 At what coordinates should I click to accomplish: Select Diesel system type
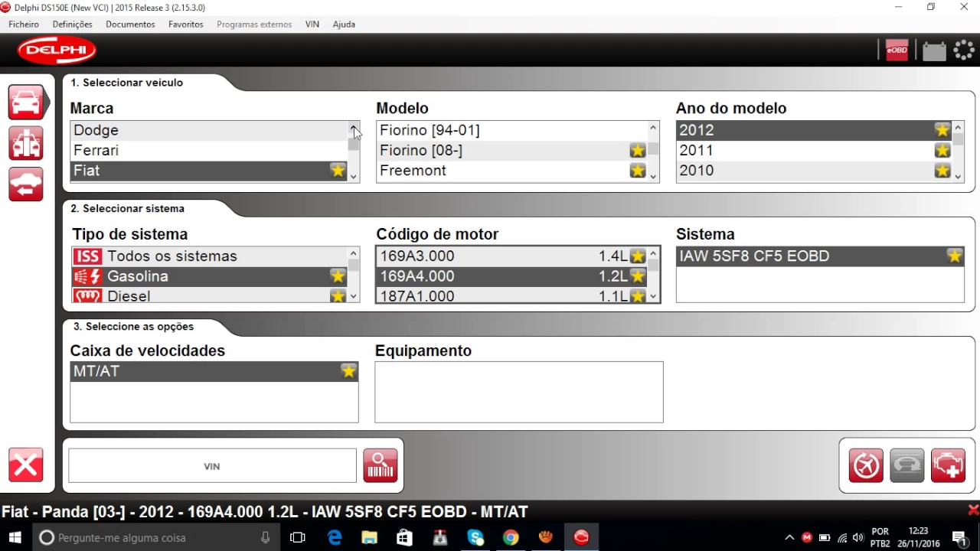click(210, 296)
